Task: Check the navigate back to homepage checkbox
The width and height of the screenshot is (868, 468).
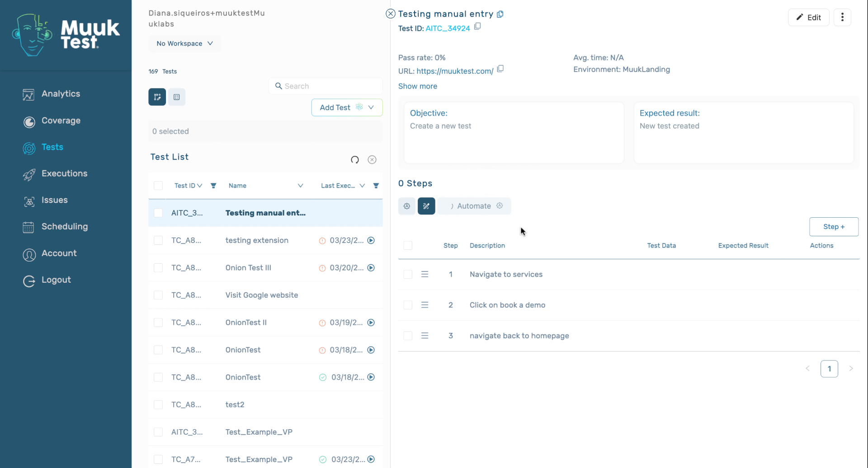Action: (x=408, y=336)
